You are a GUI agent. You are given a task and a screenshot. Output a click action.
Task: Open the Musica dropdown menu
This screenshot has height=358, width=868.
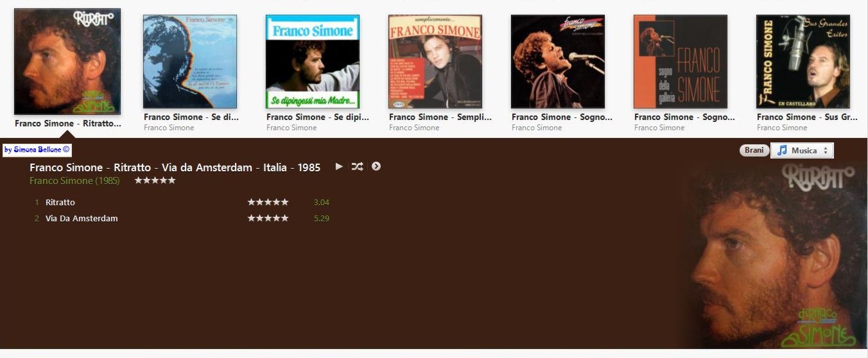tap(802, 150)
